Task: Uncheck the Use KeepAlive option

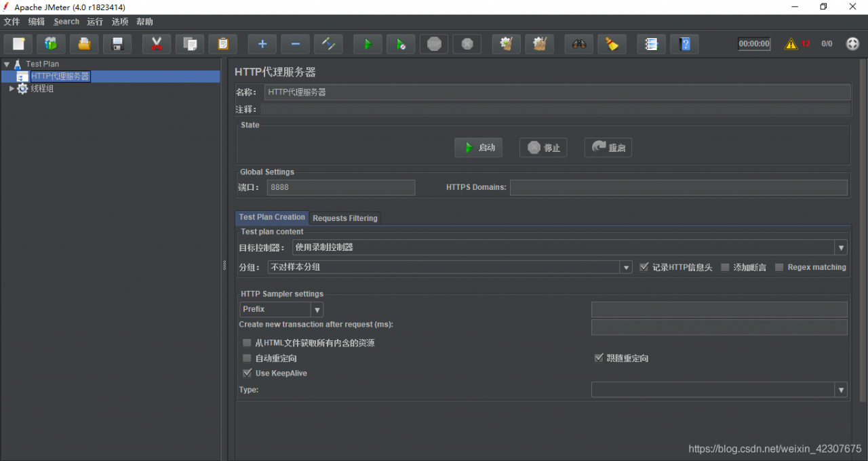Action: coord(248,373)
